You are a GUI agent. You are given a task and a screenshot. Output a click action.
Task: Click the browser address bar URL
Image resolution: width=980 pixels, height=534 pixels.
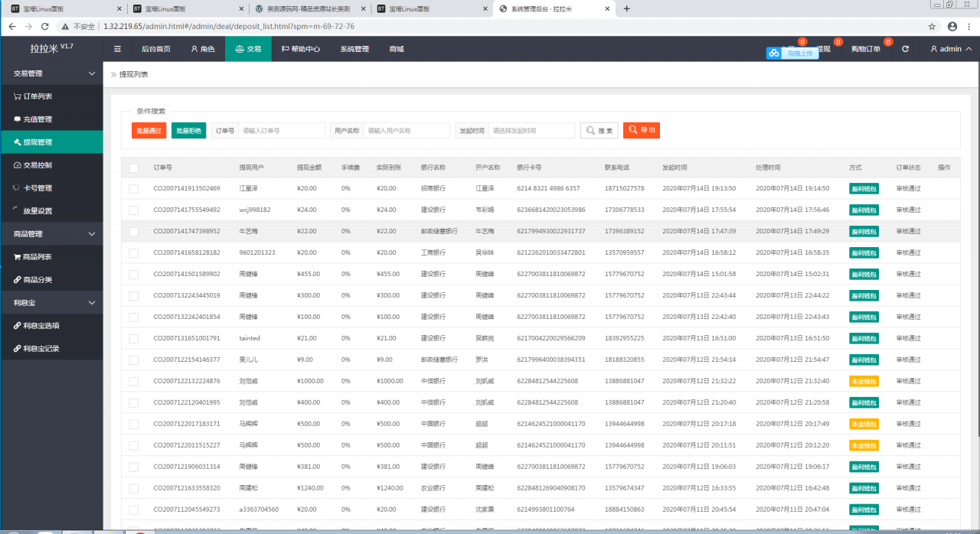coord(229,26)
